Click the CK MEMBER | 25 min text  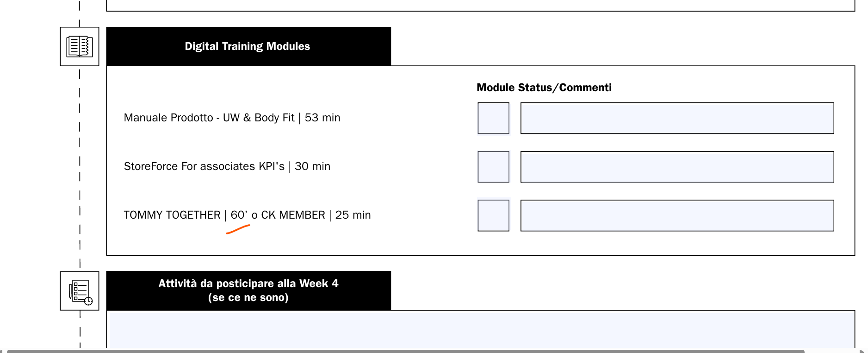coord(316,215)
